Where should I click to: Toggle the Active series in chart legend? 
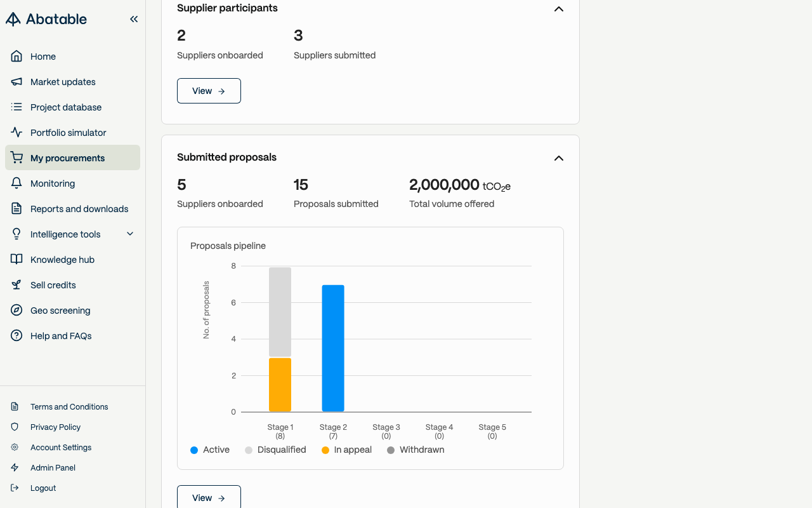(x=210, y=450)
